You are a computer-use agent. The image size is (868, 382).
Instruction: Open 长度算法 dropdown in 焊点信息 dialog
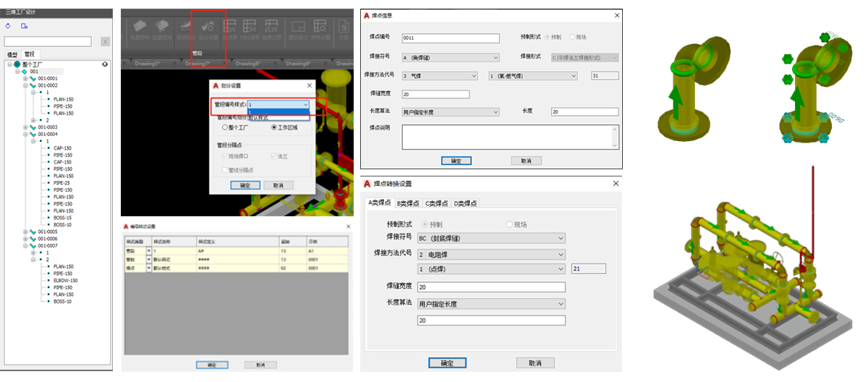pyautogui.click(x=450, y=112)
